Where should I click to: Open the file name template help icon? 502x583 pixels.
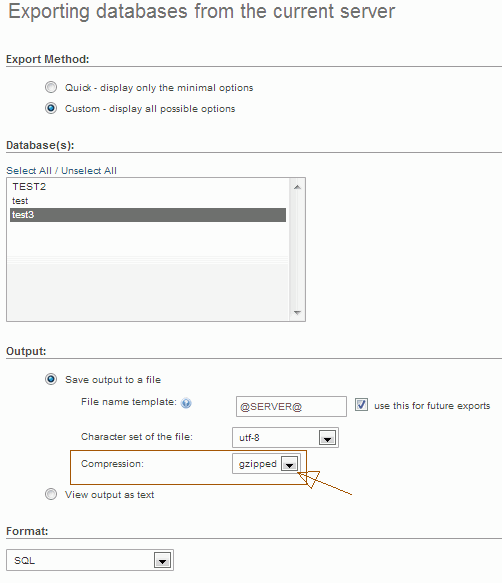coord(186,403)
